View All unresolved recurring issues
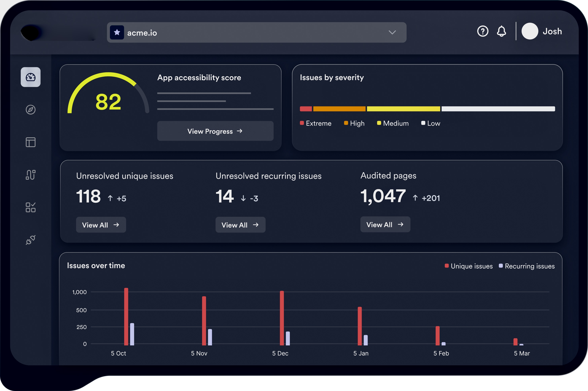Screen dimensions: 588x391 (240, 225)
